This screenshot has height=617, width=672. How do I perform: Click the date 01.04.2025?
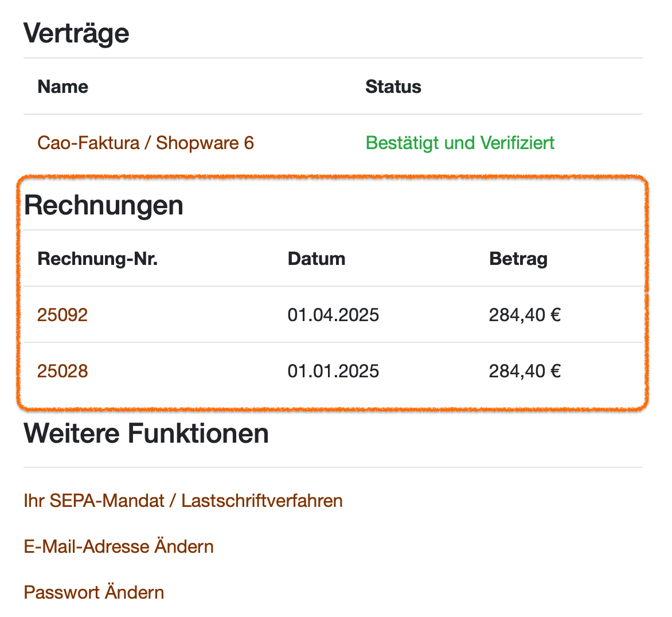pos(333,315)
